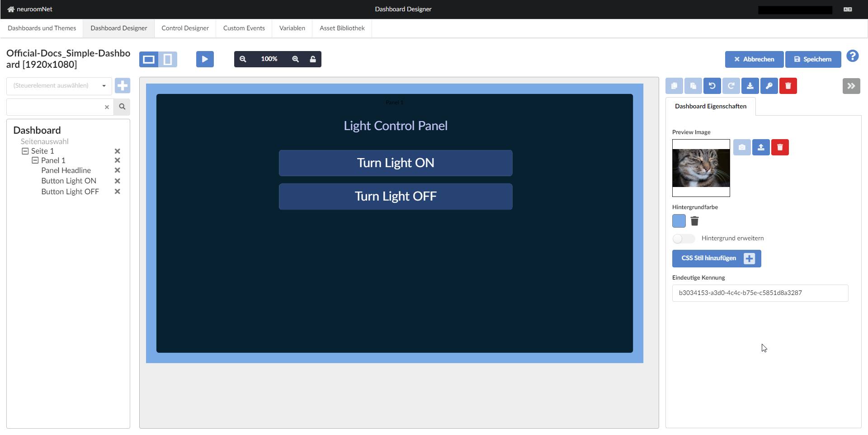Screen dimensions: 868x435
Task: Upload a new preview image via upload icon
Action: (761, 147)
